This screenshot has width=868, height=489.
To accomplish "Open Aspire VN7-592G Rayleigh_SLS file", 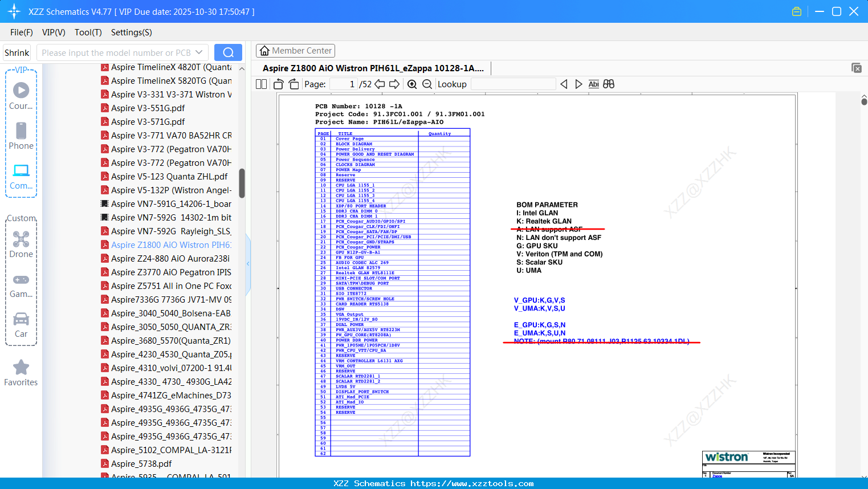I will 166,231.
